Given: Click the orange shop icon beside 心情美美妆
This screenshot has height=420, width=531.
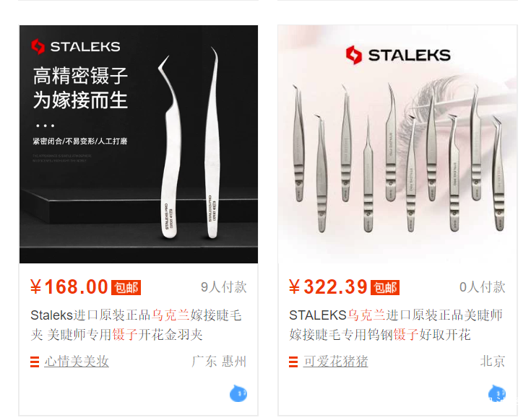Looking at the screenshot, I should 35,362.
